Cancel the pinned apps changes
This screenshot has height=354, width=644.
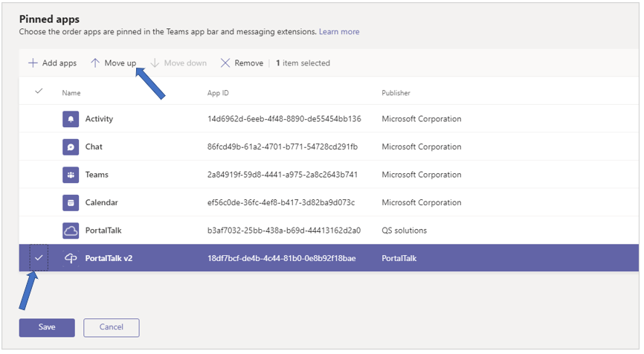[x=112, y=327]
